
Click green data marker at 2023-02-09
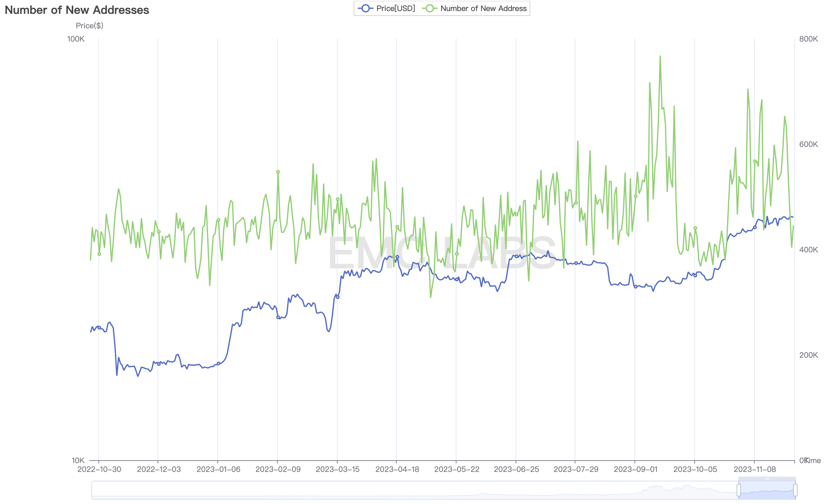click(x=278, y=172)
